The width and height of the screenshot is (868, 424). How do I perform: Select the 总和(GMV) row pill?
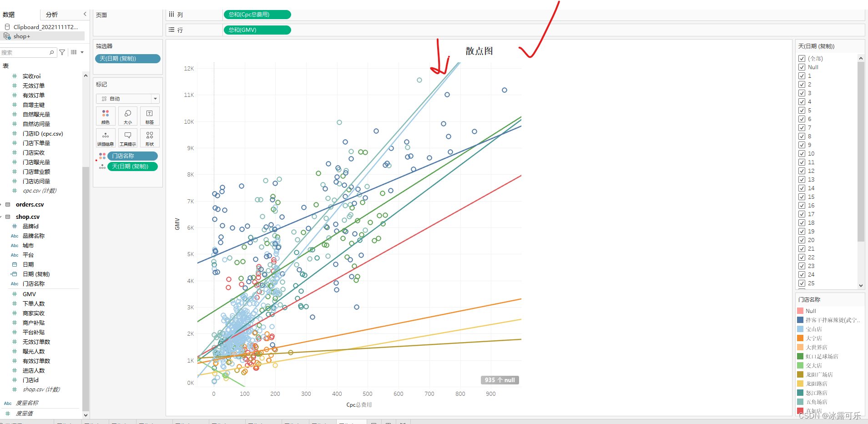(x=257, y=30)
